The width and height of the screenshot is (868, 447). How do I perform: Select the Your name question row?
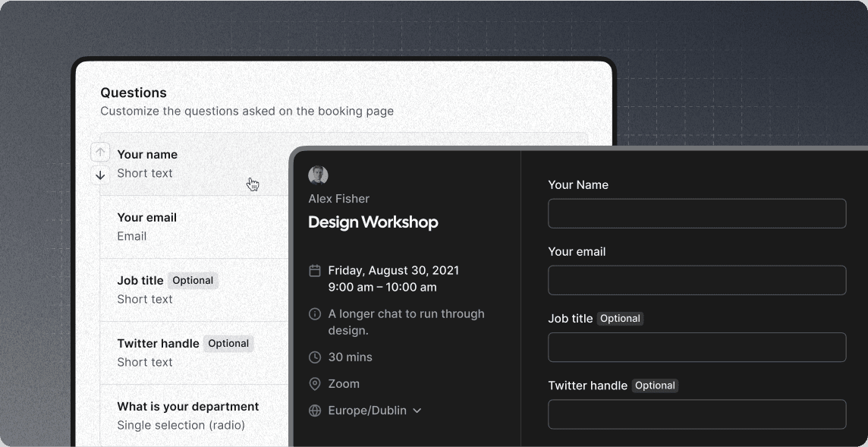195,164
